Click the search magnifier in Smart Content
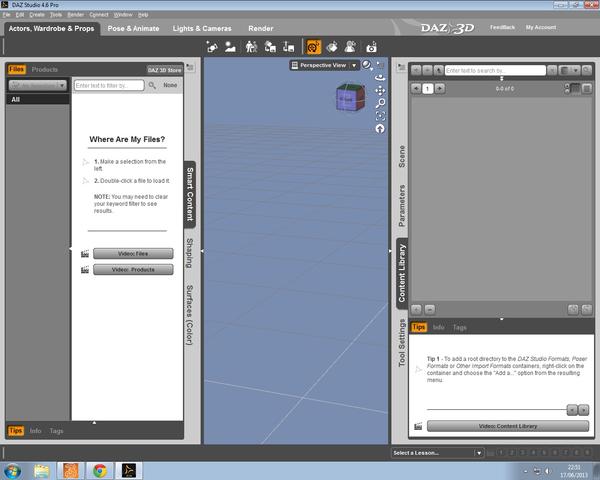This screenshot has width=600, height=480. [152, 85]
